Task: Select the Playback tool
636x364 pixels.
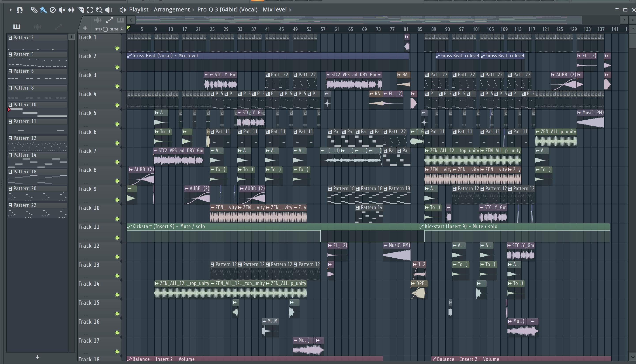Action: click(x=108, y=10)
